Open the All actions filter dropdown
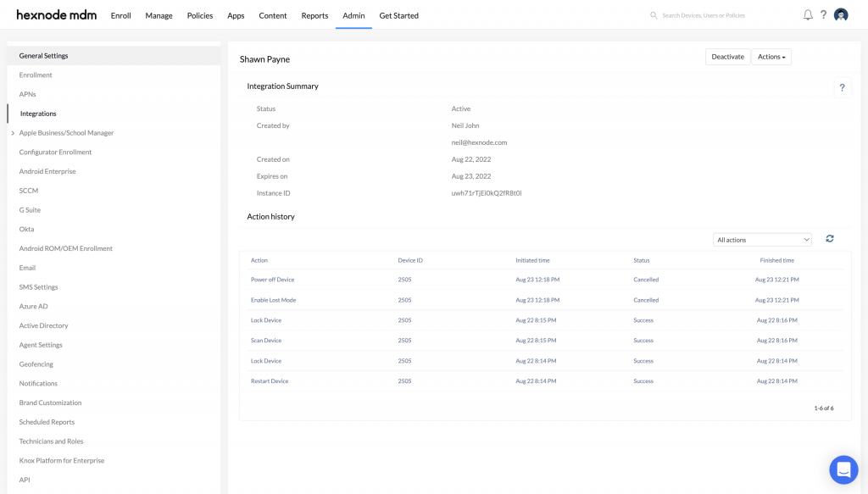The width and height of the screenshot is (868, 494). (761, 239)
